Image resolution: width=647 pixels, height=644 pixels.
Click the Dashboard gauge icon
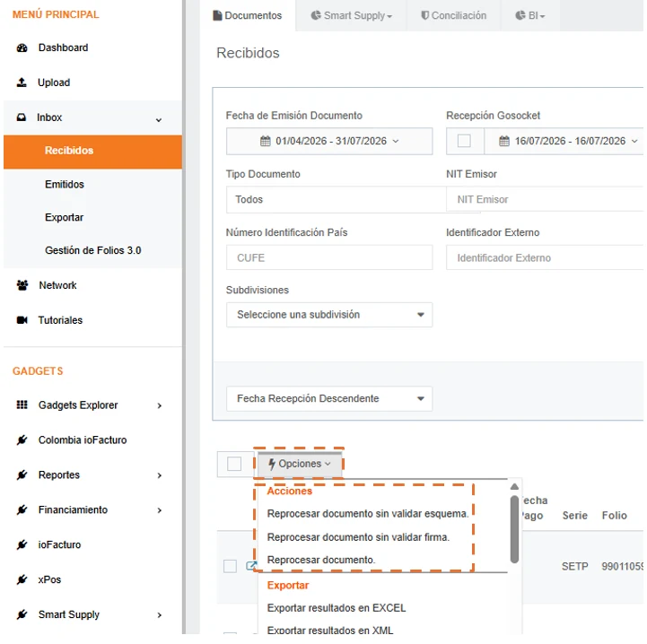(x=22, y=48)
